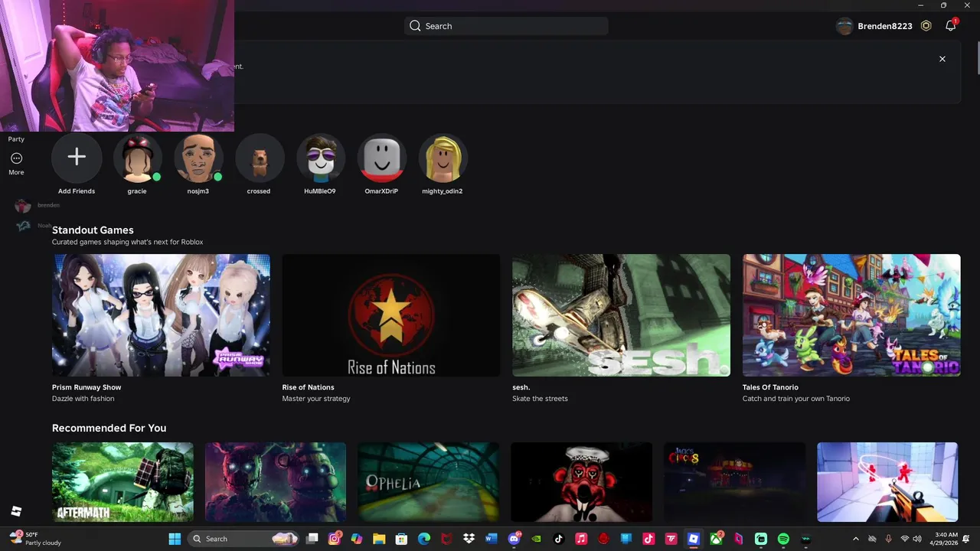980x551 pixels.
Task: Open the Aftermath recommended game
Action: coord(122,482)
